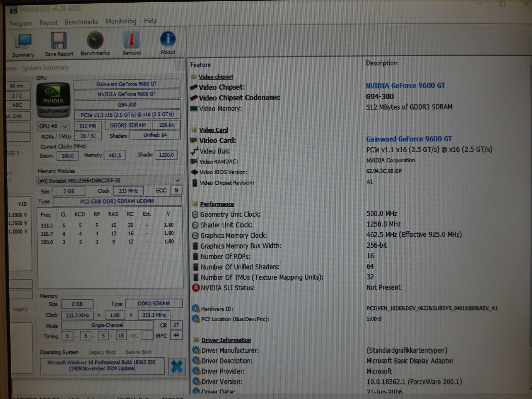532x399 pixels.
Task: Click the Video RAMDAC icon
Action: tap(194, 162)
